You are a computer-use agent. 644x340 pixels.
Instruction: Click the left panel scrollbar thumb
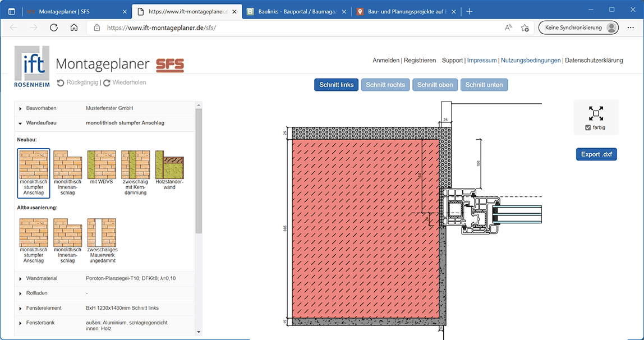[x=199, y=171]
